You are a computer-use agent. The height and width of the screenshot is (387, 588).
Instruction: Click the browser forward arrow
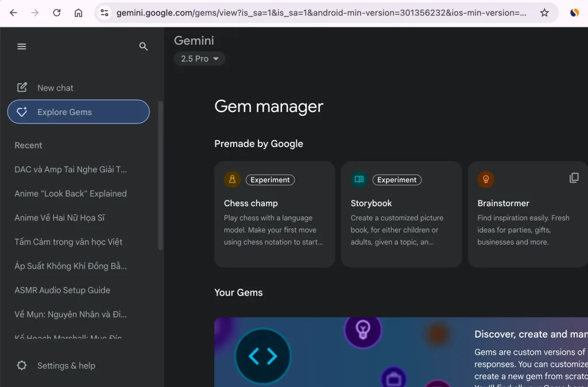(35, 13)
